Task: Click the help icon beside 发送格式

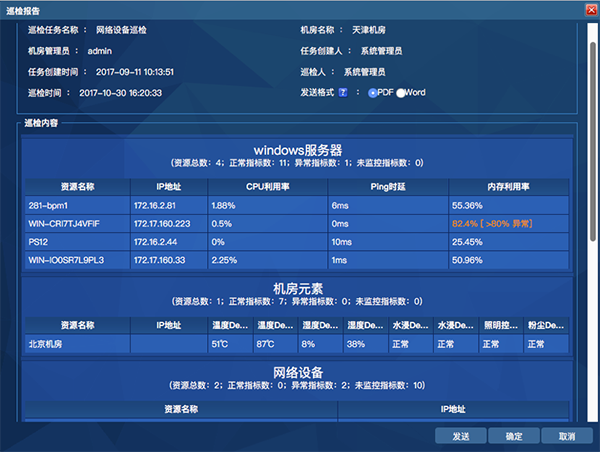Action: (x=343, y=92)
